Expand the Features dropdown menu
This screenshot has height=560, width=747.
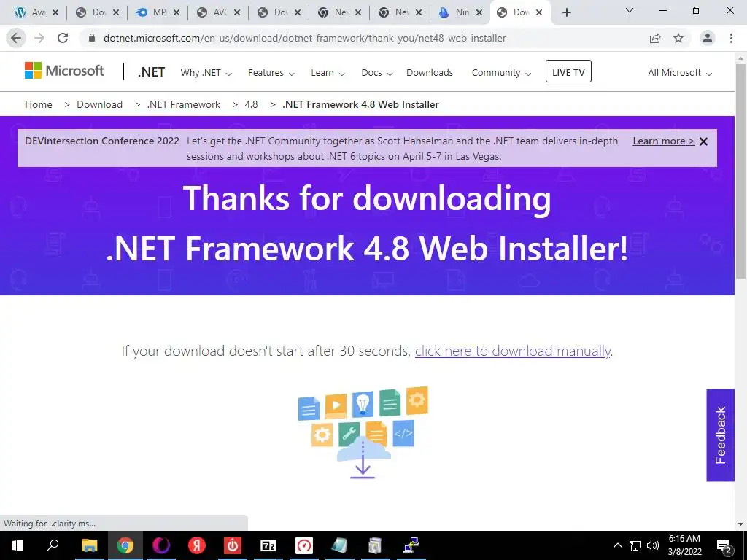click(x=271, y=73)
